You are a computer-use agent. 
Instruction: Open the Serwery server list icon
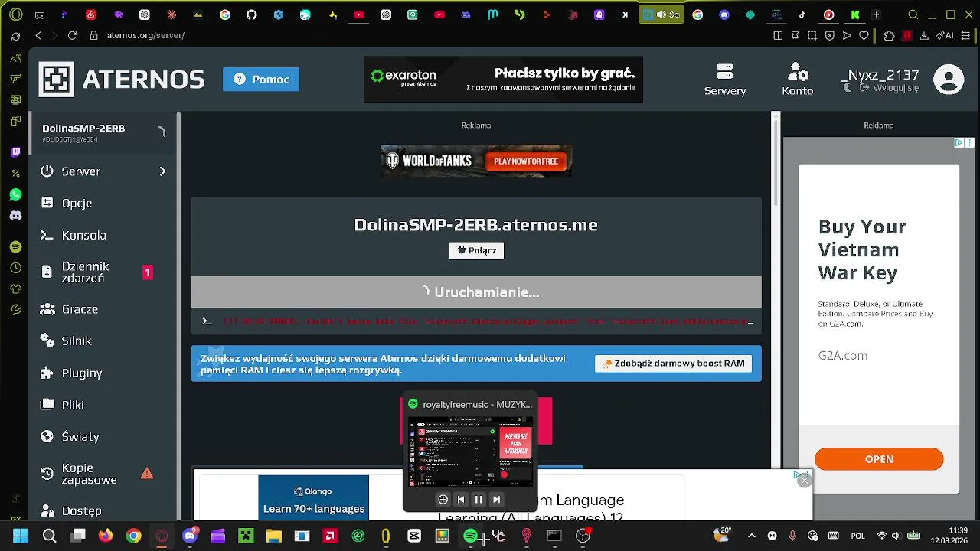click(x=725, y=79)
